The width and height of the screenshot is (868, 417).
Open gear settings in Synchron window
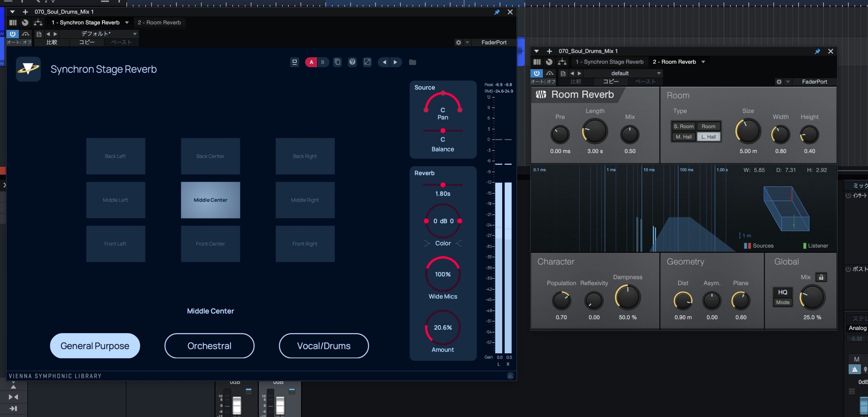(458, 42)
